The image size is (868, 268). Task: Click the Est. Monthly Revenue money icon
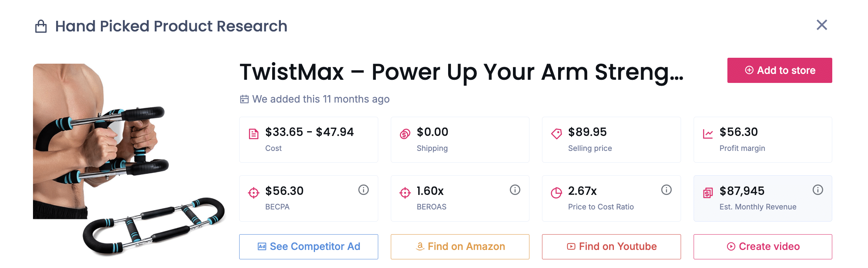708,193
